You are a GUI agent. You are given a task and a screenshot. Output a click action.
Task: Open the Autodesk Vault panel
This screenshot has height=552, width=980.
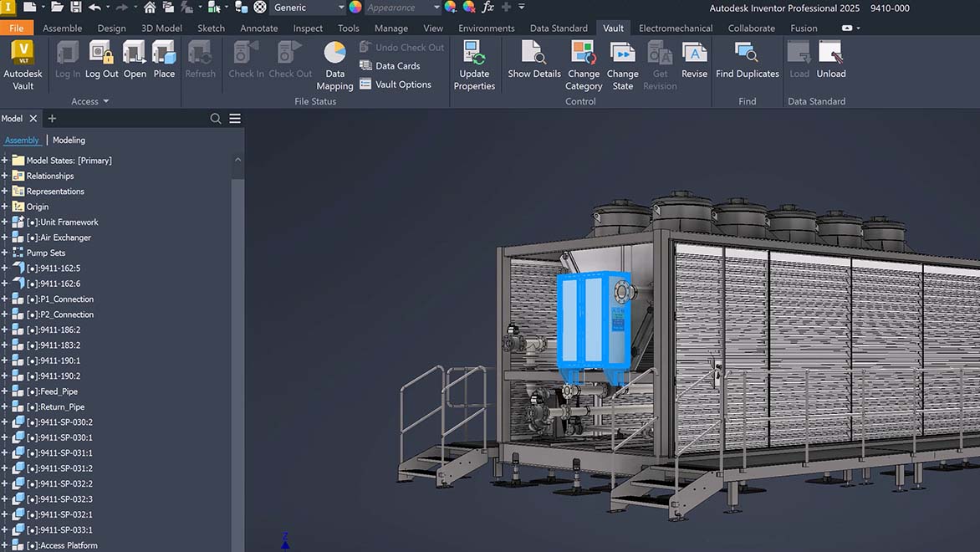click(23, 63)
